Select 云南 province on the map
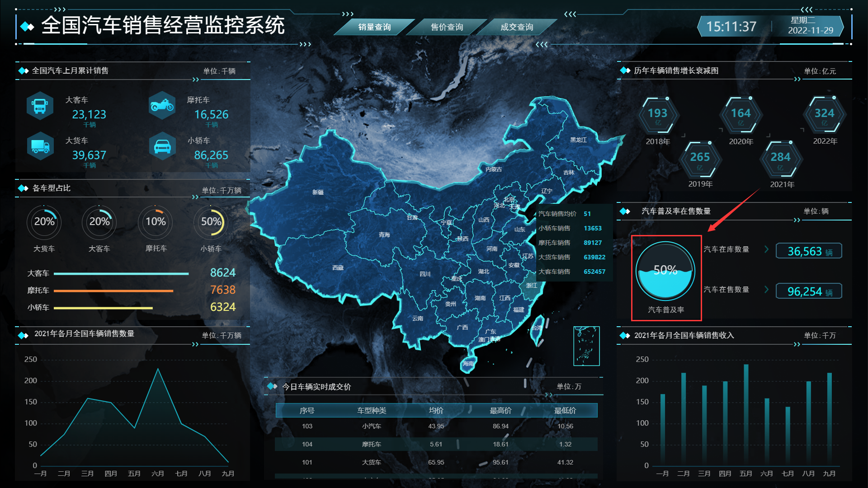The image size is (868, 488). tap(418, 319)
